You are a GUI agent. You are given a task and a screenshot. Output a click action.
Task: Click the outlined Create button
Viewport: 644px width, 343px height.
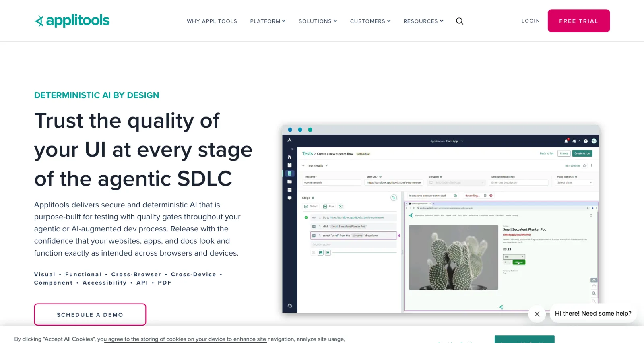tap(564, 153)
